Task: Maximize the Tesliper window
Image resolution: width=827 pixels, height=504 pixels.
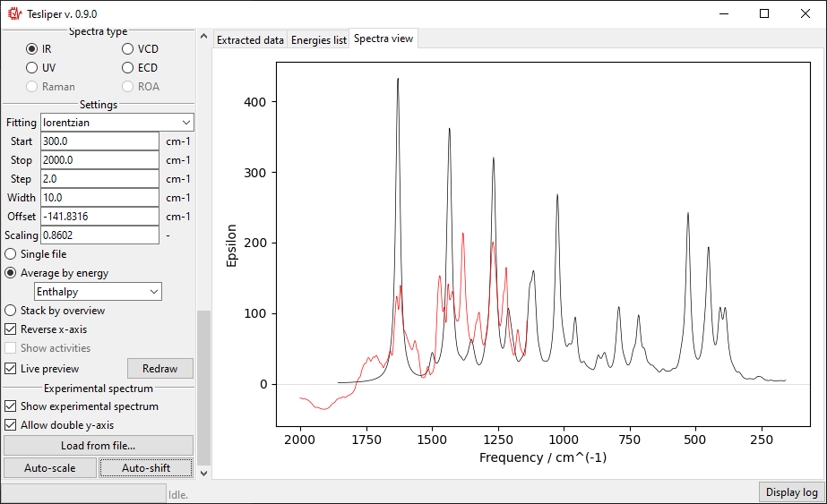Action: (763, 13)
